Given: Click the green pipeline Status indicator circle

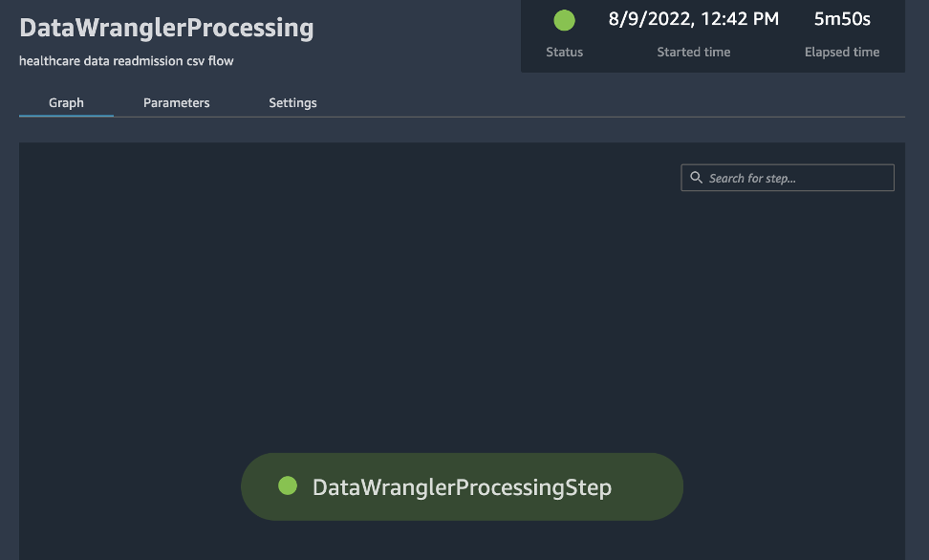Looking at the screenshot, I should click(x=564, y=20).
